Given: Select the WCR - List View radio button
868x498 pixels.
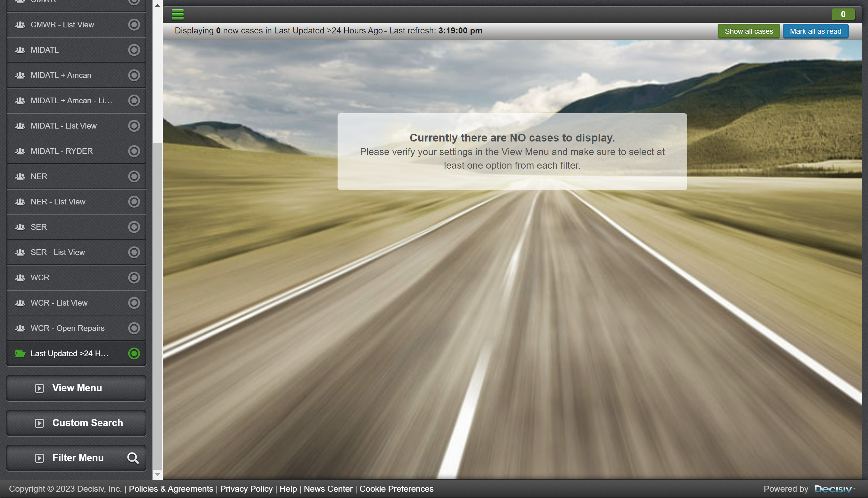Looking at the screenshot, I should click(x=134, y=303).
